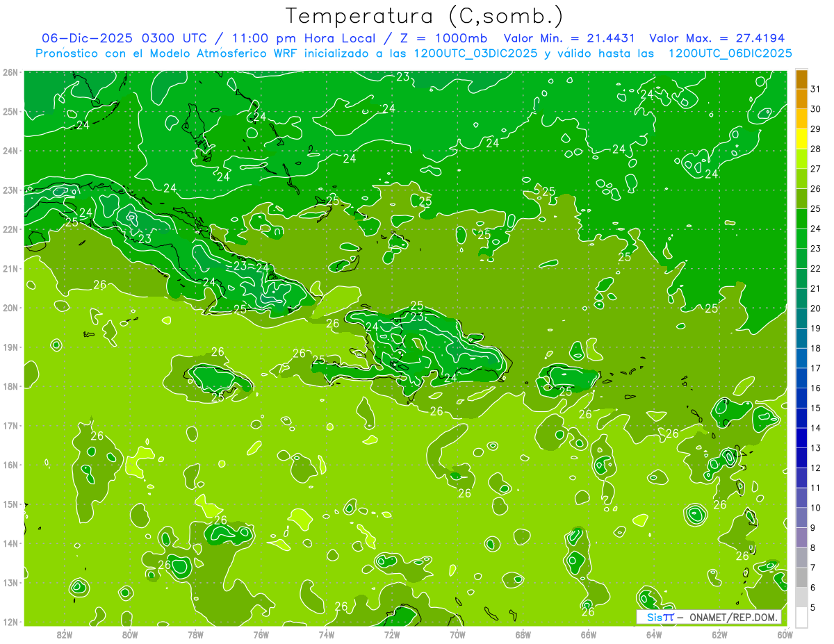Click the color bar label '21'
Image resolution: width=834 pixels, height=644 pixels.
[x=815, y=288]
